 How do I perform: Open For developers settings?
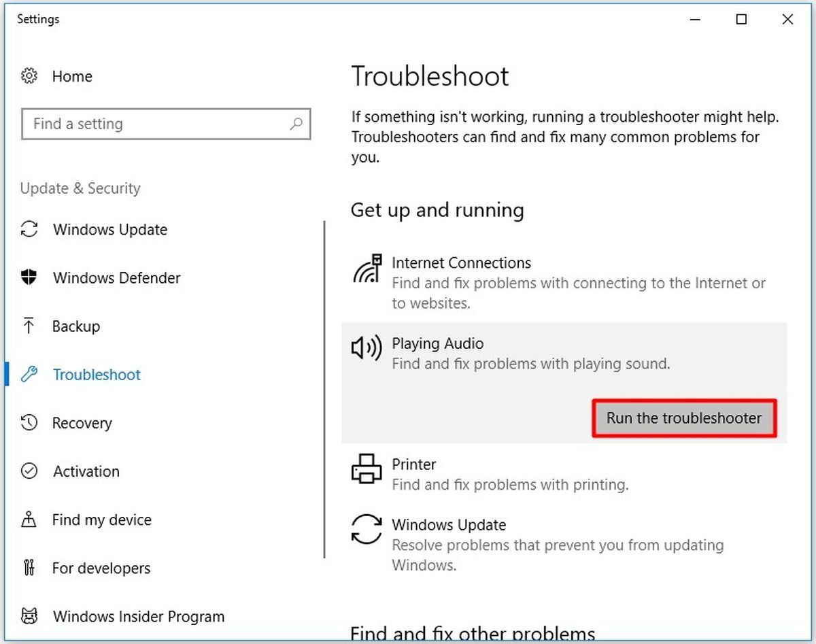coord(101,568)
